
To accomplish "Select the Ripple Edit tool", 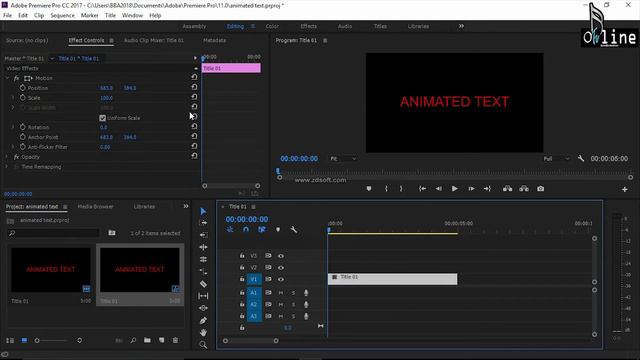I will pos(203,235).
